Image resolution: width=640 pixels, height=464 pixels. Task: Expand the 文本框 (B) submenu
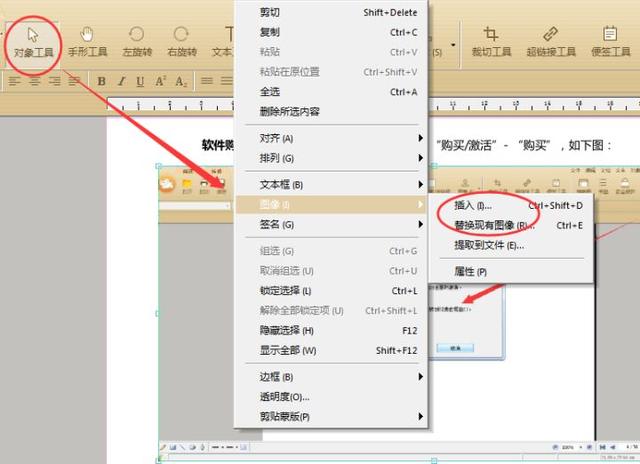331,184
